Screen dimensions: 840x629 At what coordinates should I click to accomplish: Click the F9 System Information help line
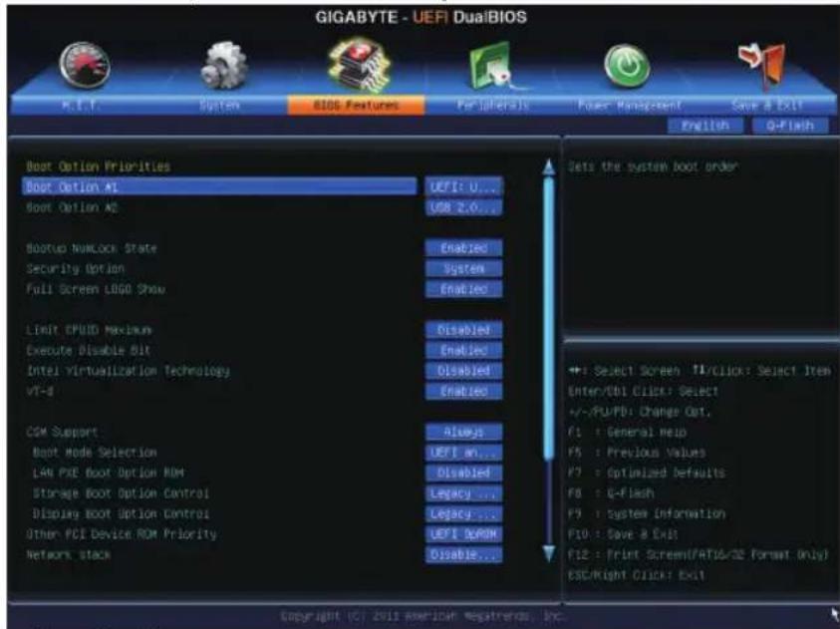coord(647,513)
